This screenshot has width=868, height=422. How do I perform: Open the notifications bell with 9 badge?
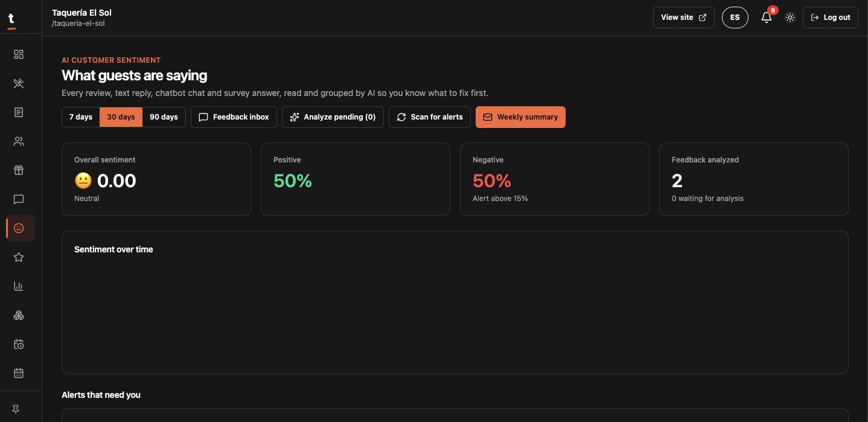pos(767,18)
